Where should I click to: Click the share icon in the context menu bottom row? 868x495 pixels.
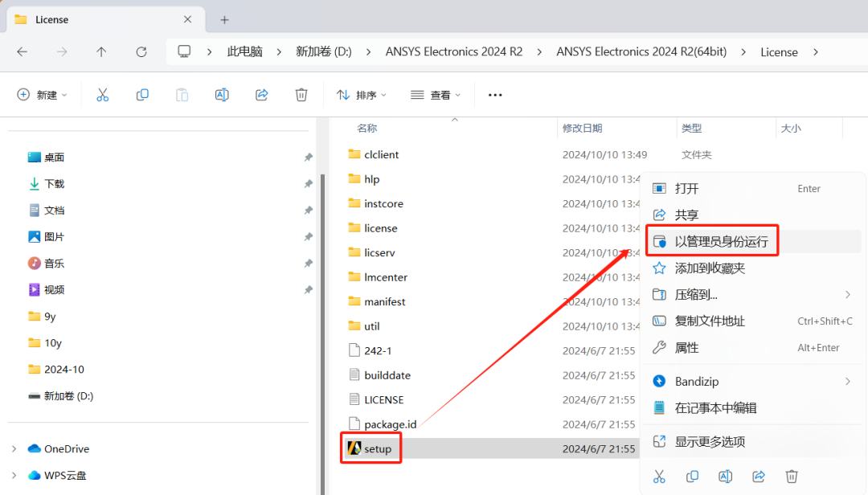click(x=759, y=477)
